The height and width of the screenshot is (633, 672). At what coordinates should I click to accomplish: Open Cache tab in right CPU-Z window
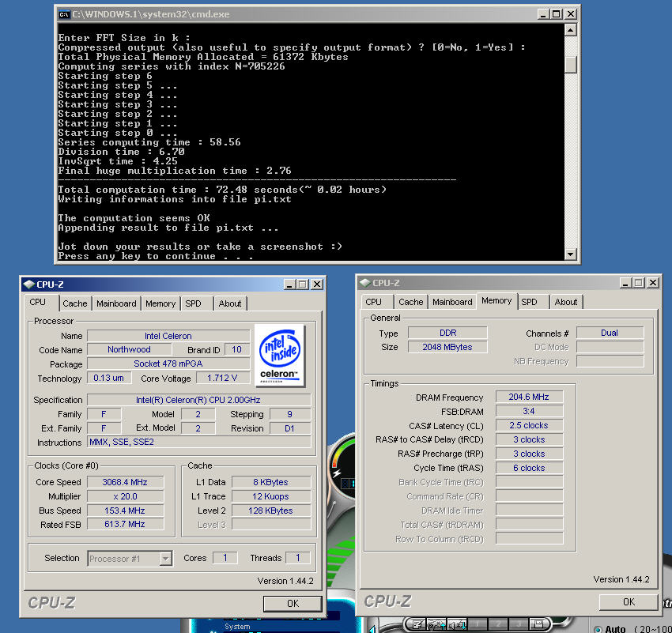(410, 302)
